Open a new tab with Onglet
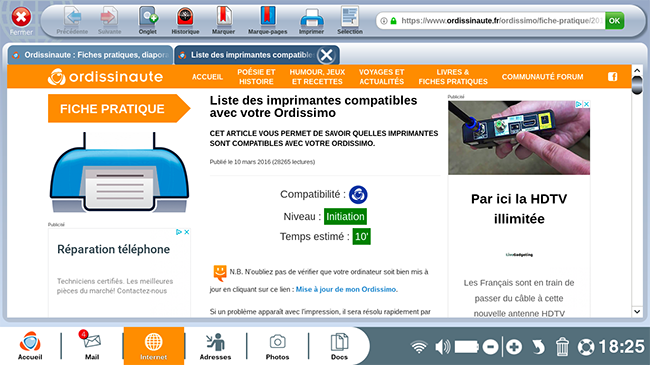 148,21
